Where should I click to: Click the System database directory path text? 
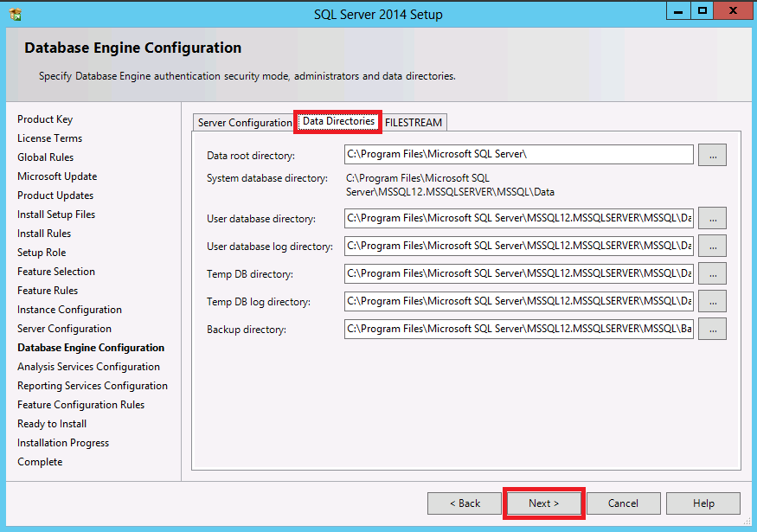click(450, 185)
